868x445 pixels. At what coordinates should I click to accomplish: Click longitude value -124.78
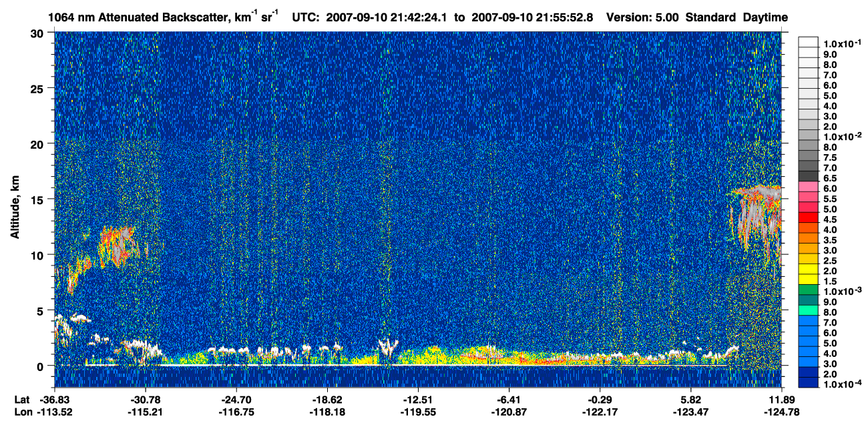782,412
